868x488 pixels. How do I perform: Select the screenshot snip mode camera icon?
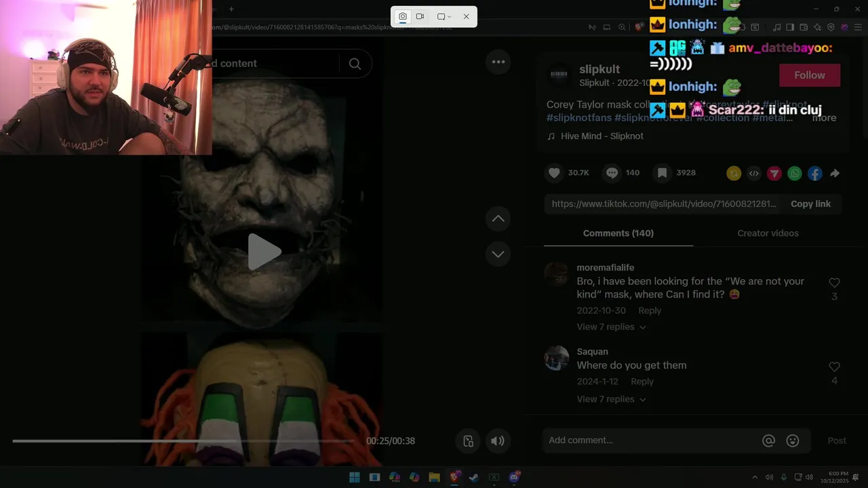coord(402,16)
